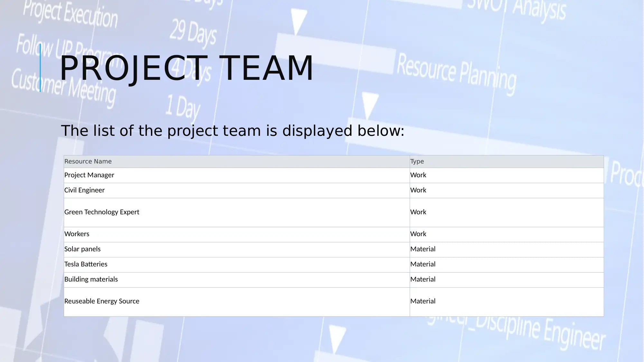The width and height of the screenshot is (644, 362).
Task: Click the 'Building materials' table cell
Action: (237, 280)
